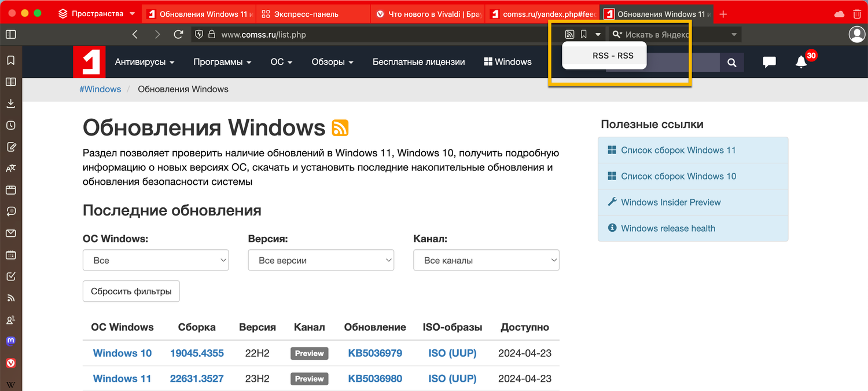Screen dimensions: 868x391
Task: Open the Bookmarks panel in sidebar
Action: pyautogui.click(x=10, y=60)
